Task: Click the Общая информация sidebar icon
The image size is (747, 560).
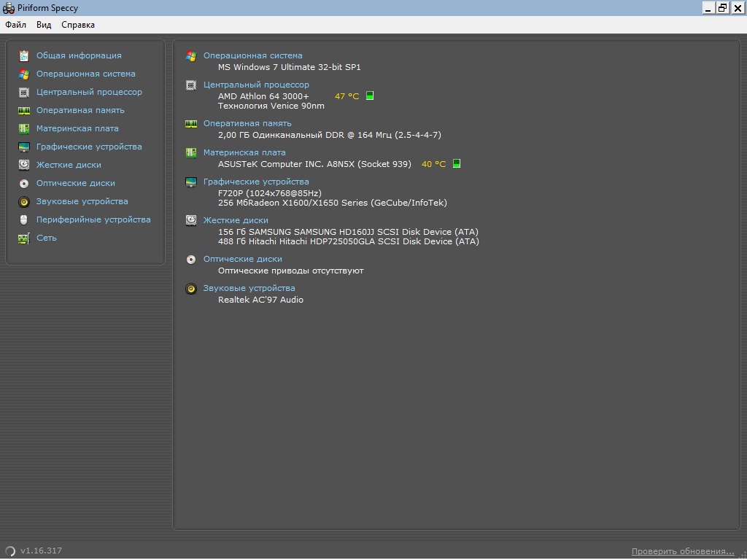Action: [24, 55]
